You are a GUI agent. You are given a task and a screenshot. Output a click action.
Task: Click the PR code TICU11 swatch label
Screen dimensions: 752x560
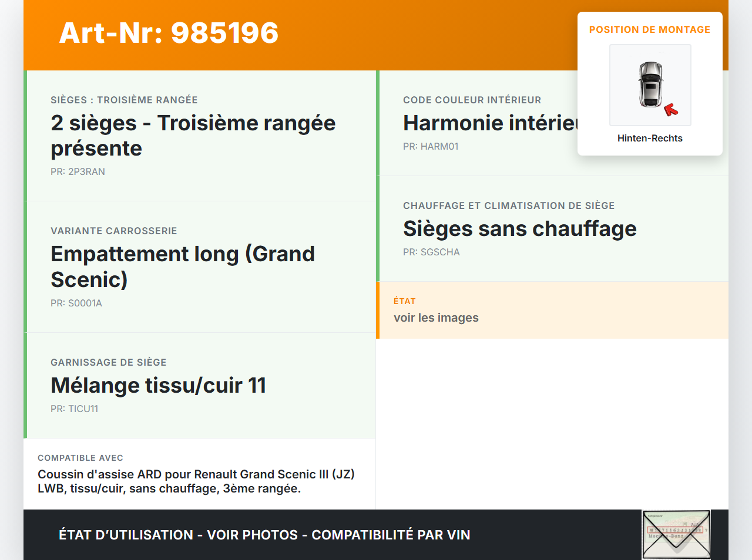point(75,409)
